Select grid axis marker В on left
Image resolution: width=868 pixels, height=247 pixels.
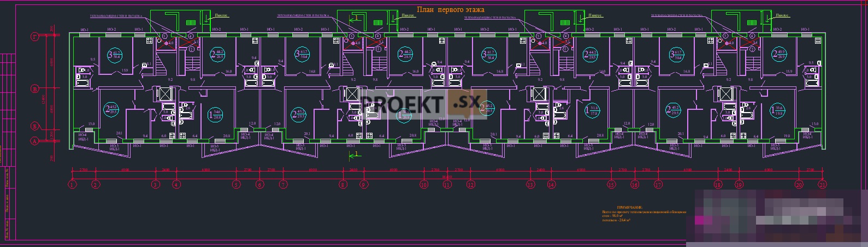tap(35, 89)
